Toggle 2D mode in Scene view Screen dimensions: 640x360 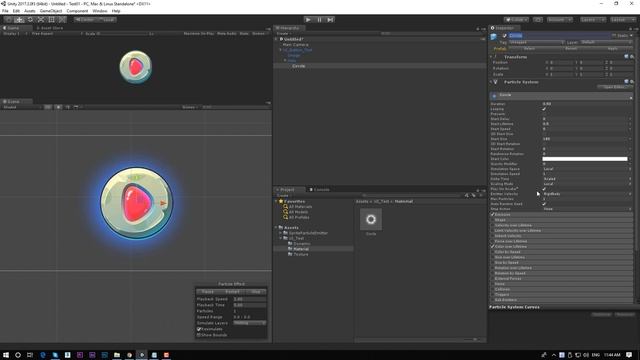pyautogui.click(x=48, y=107)
